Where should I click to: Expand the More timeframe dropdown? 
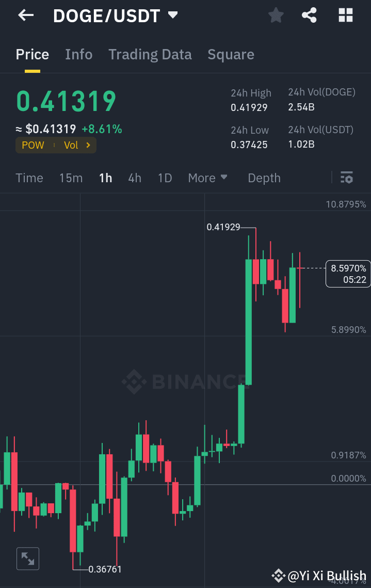pyautogui.click(x=207, y=178)
